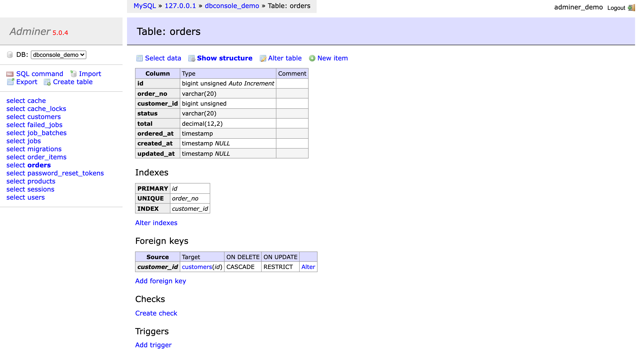Click the Show structure icon
This screenshot has width=644, height=358.
[x=191, y=58]
